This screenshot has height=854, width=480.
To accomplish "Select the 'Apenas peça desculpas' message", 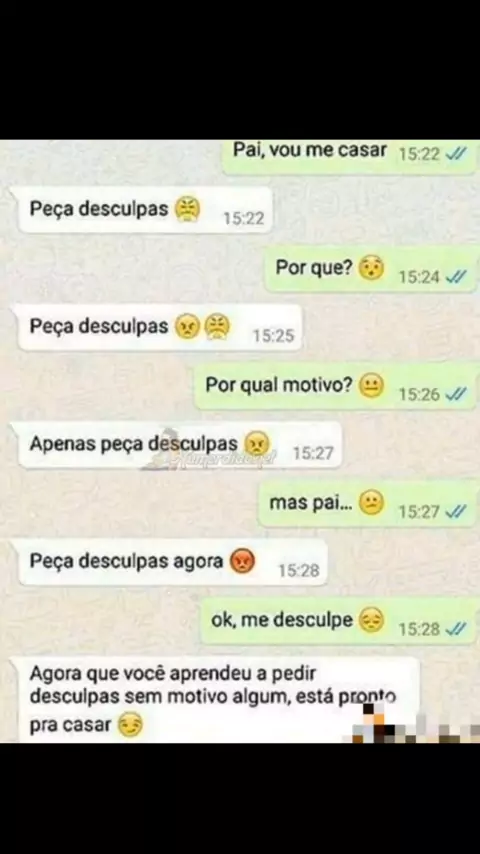I will pyautogui.click(x=180, y=444).
